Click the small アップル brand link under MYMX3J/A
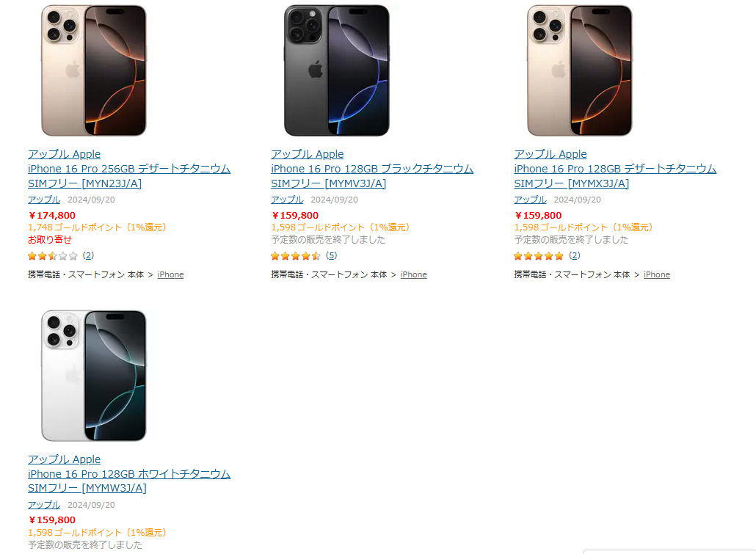756x554 pixels. coord(530,200)
